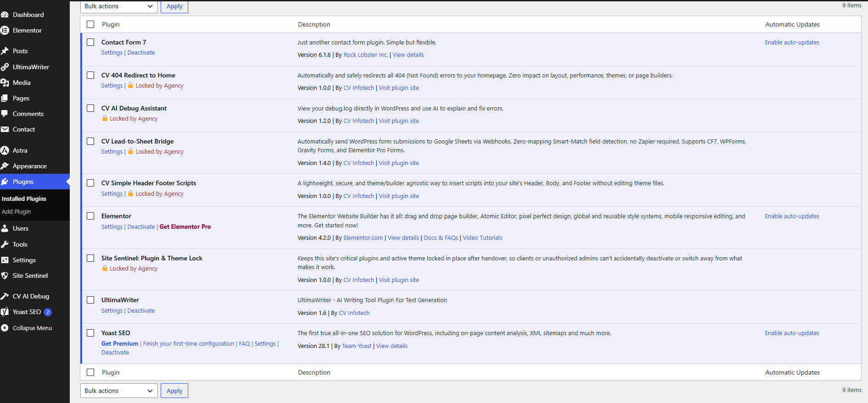Click the Yoast SEO icon
This screenshot has width=868, height=403.
pos(5,312)
